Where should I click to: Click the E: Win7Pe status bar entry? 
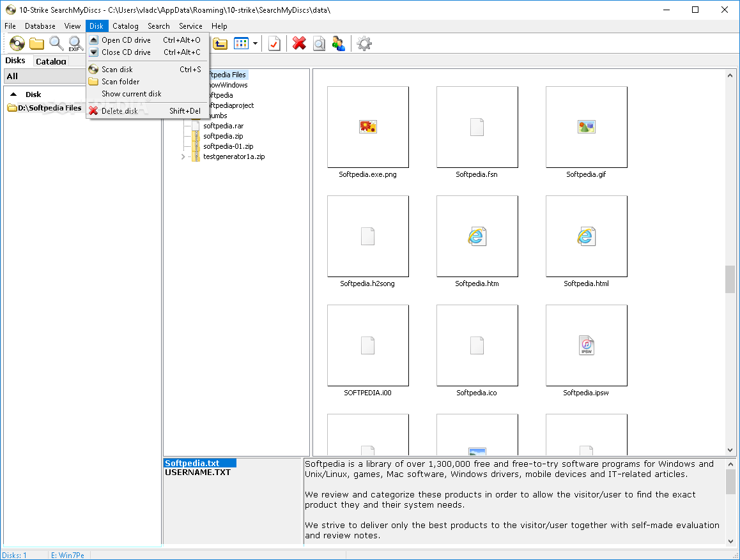tap(68, 556)
